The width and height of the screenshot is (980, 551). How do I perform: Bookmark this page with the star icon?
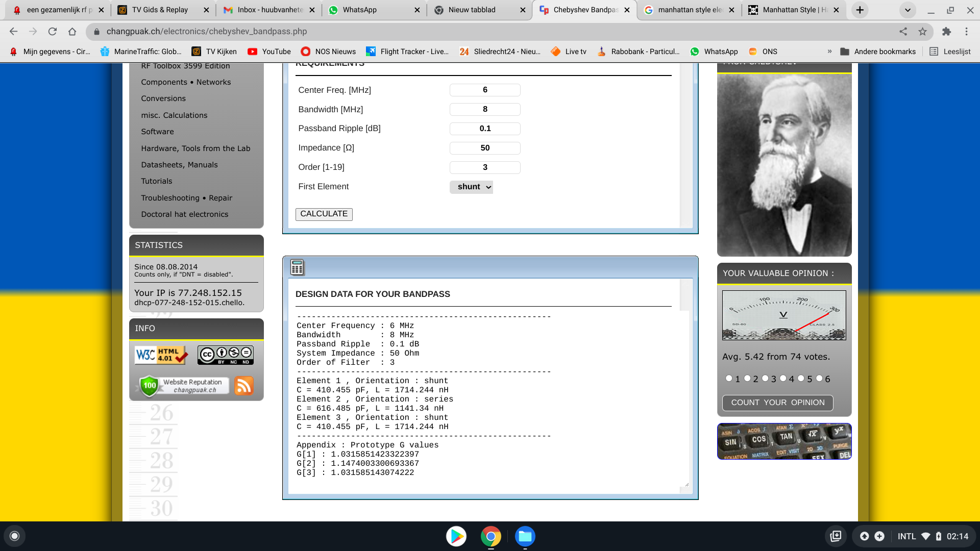pos(922,32)
